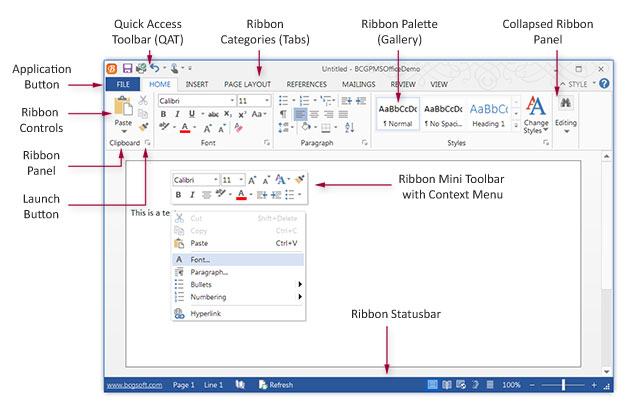640x406 pixels.
Task: Open the ribbon font size 11 dropdown
Action: [267, 100]
